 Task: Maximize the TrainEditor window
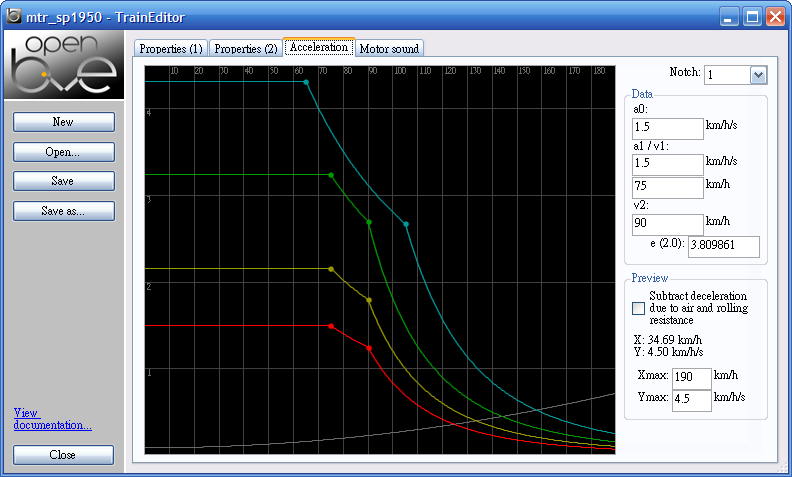[752, 17]
